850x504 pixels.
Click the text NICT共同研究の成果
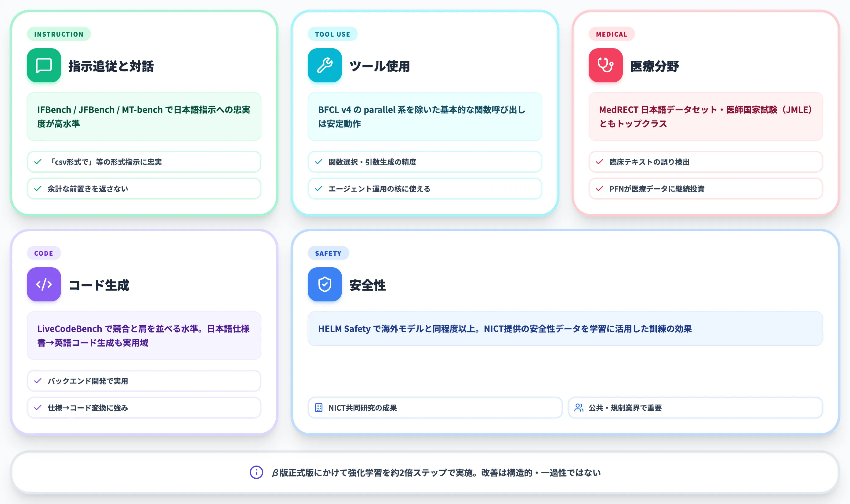[x=363, y=408]
